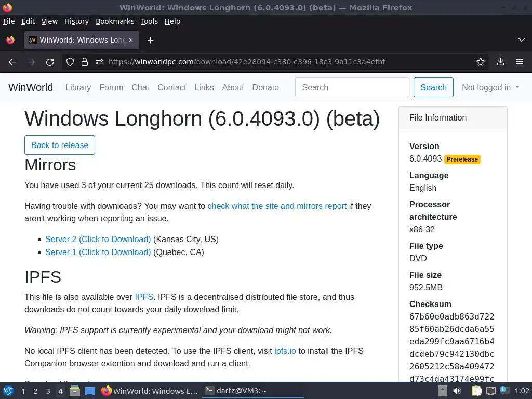Open the Firefox downloads panel
The image size is (532, 399).
pos(500,62)
